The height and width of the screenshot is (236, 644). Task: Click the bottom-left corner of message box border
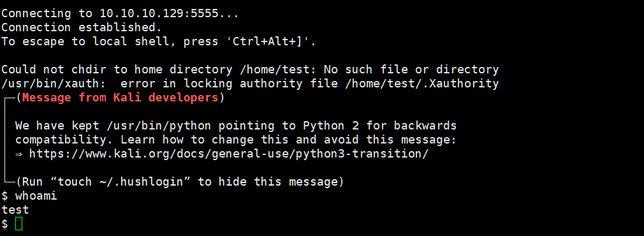tap(9, 181)
